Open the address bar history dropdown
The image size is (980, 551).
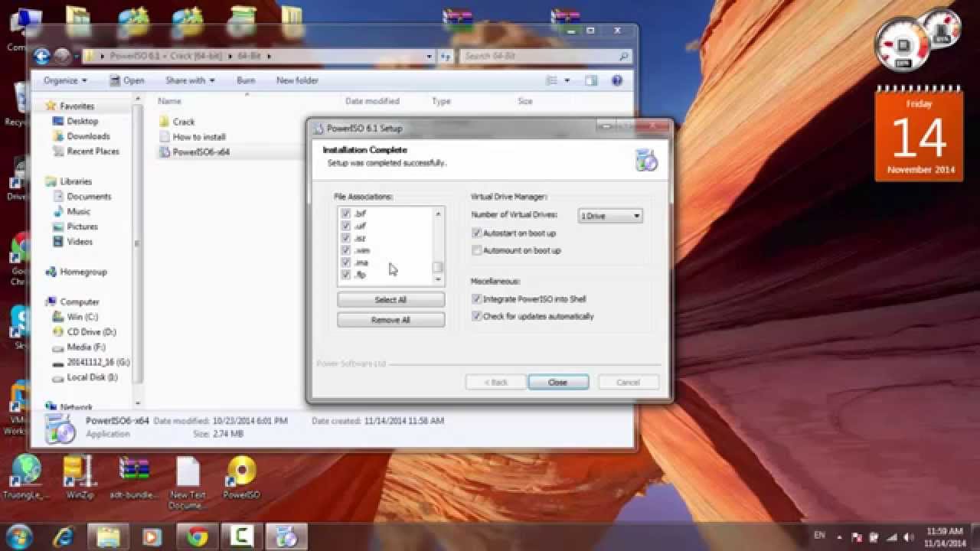[429, 56]
